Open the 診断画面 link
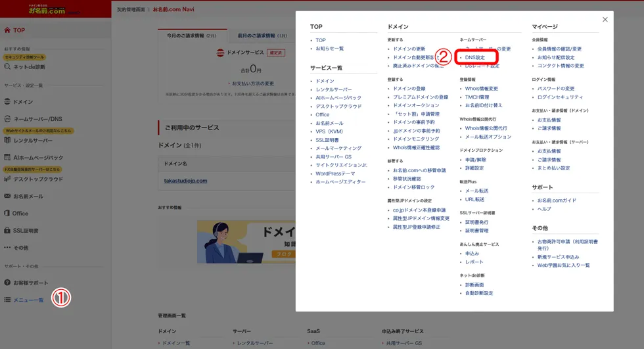 (x=474, y=285)
